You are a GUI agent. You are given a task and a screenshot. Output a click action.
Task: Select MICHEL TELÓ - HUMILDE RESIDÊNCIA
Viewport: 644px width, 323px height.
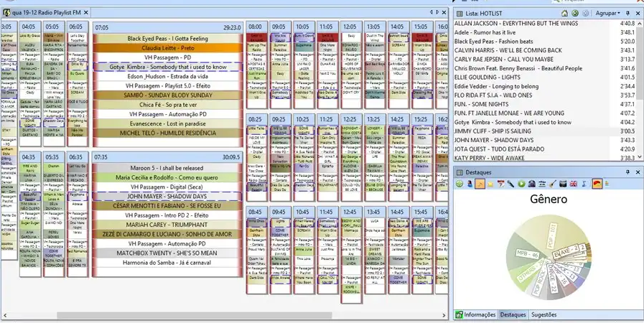click(167, 133)
